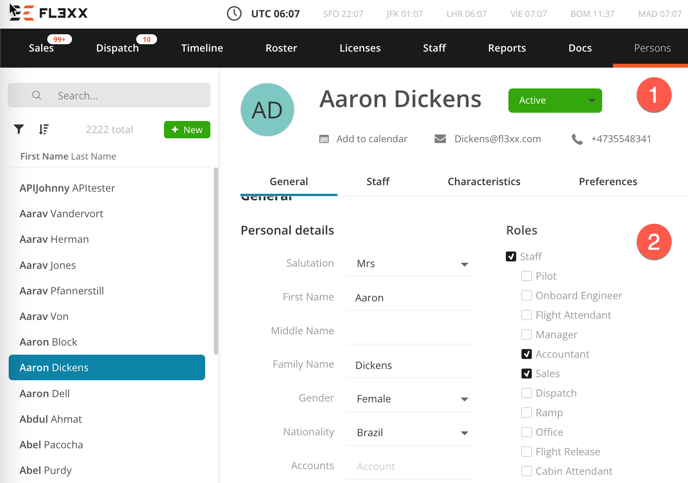Click the AD avatar circle
The image size is (688, 483).
point(267,110)
